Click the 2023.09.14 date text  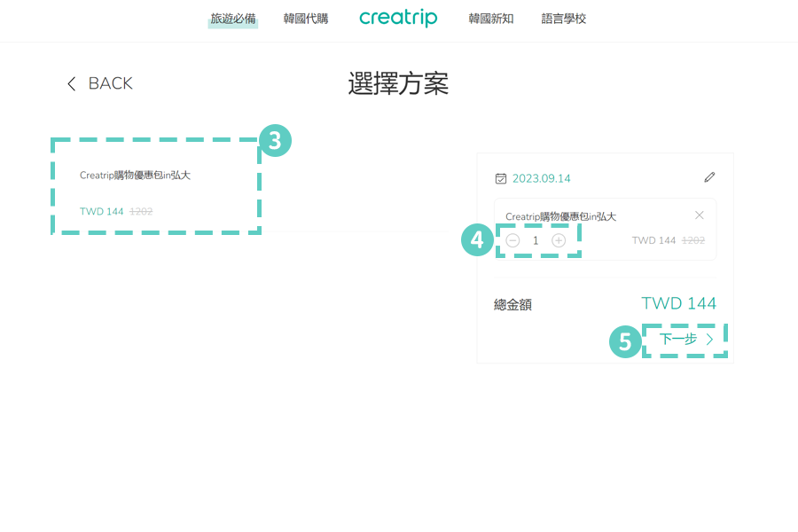tap(542, 177)
